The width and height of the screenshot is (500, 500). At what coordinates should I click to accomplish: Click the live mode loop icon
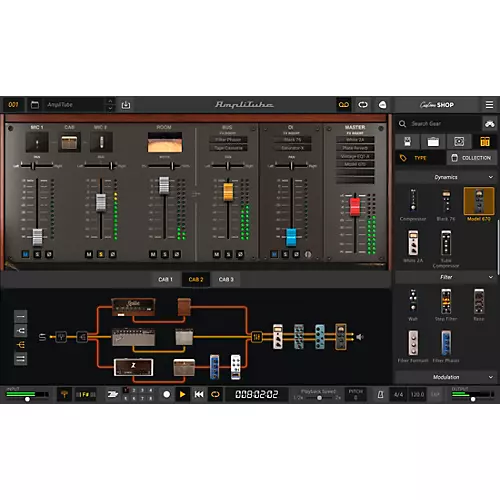[363, 105]
